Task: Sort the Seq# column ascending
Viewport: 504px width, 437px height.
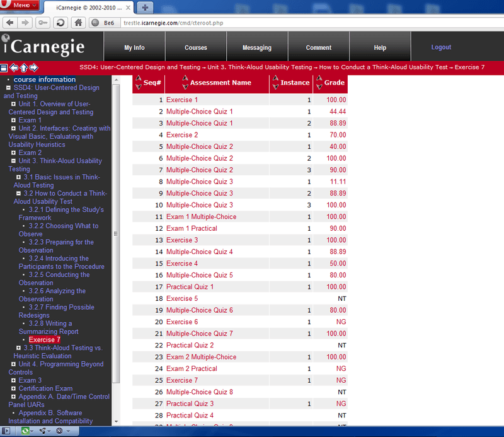Action: (139, 78)
